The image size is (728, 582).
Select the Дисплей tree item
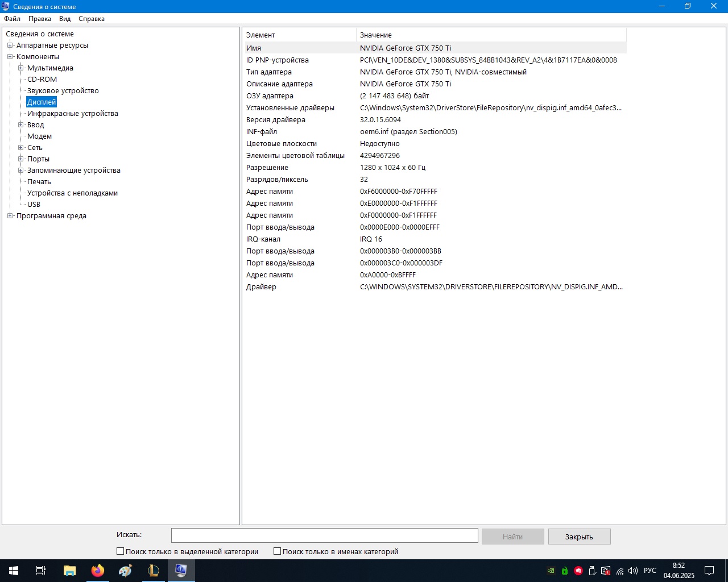click(42, 102)
